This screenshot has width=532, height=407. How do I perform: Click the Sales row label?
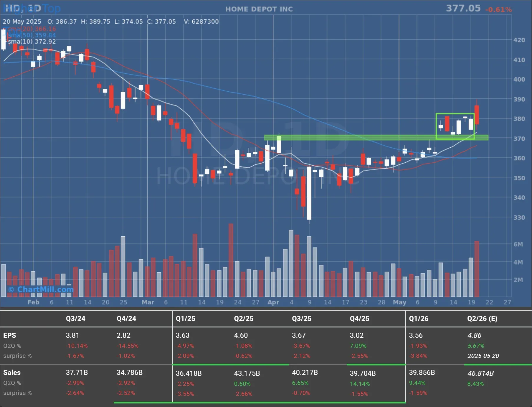pyautogui.click(x=12, y=373)
